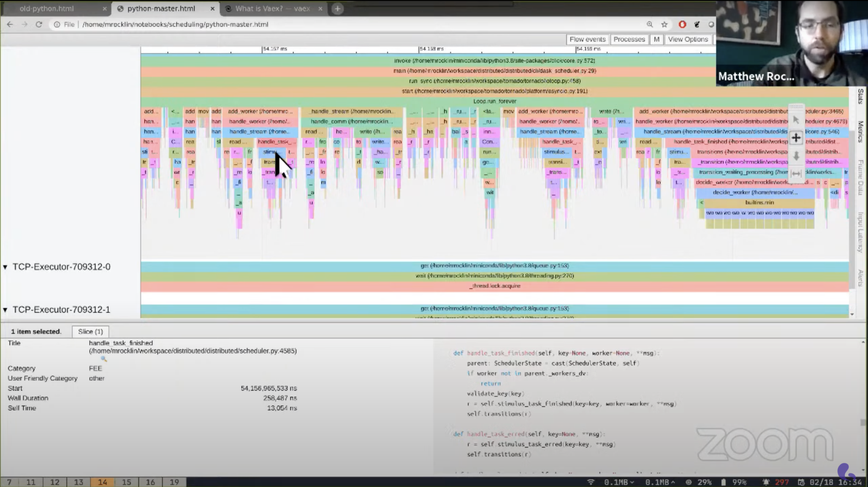Activate the pan mouse mode tool
Image resolution: width=868 pixels, height=487 pixels.
click(796, 138)
